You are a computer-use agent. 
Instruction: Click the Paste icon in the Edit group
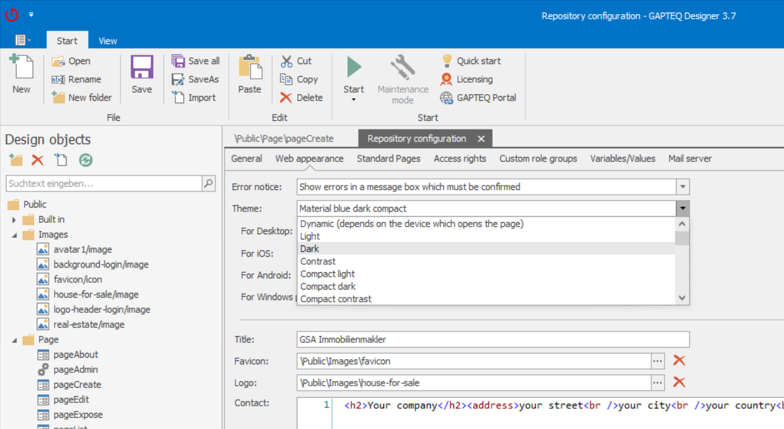point(249,73)
